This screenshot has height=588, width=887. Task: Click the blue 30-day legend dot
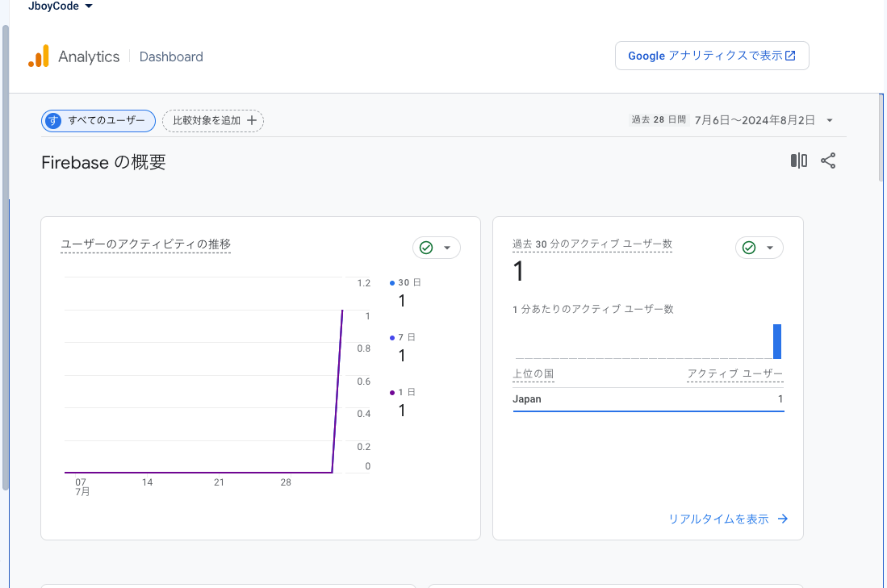pyautogui.click(x=392, y=282)
